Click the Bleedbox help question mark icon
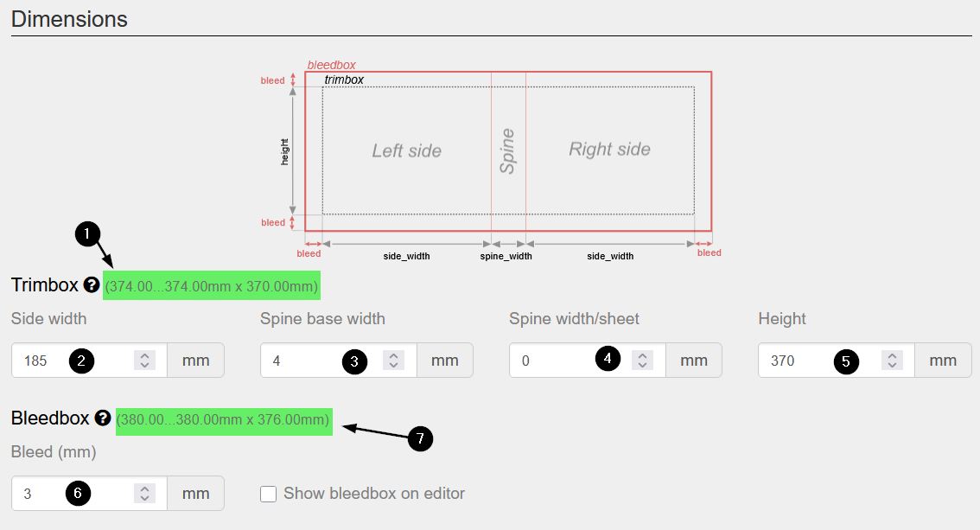The image size is (980, 530). point(103,418)
